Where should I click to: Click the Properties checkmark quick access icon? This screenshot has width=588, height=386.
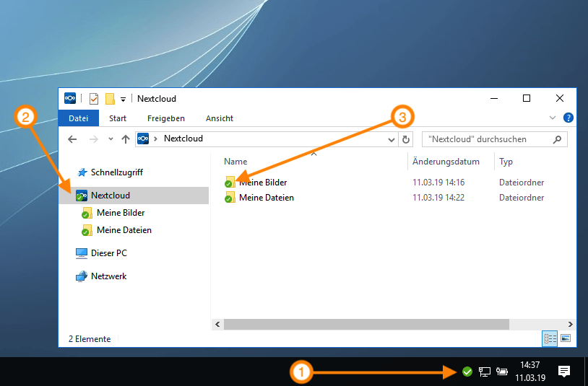pos(94,99)
